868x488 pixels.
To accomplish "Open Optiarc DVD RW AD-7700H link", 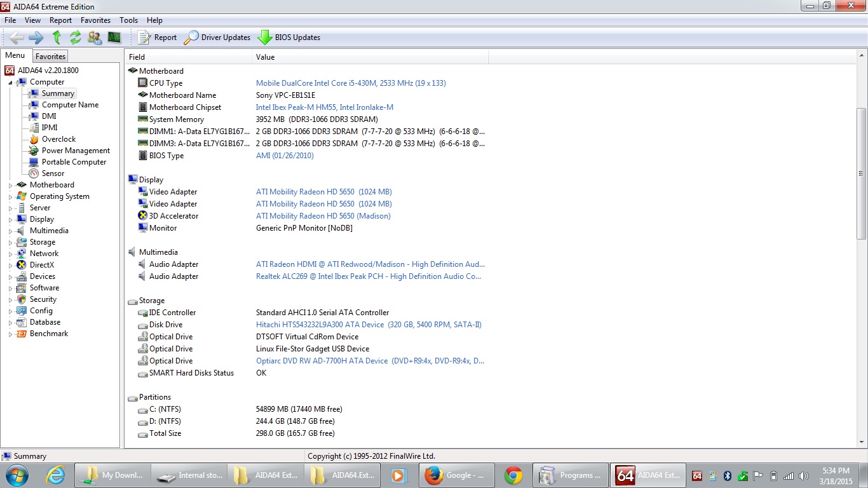I will 370,361.
